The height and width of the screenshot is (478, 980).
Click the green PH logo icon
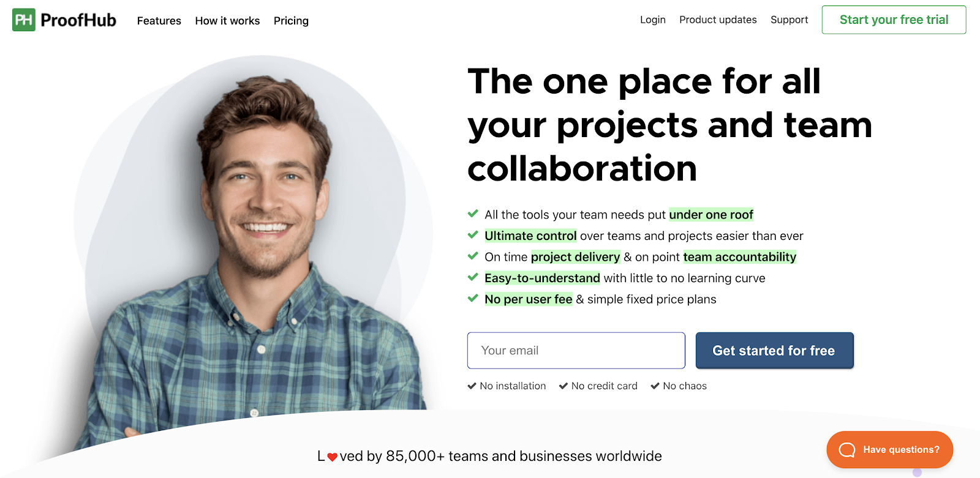[x=24, y=20]
